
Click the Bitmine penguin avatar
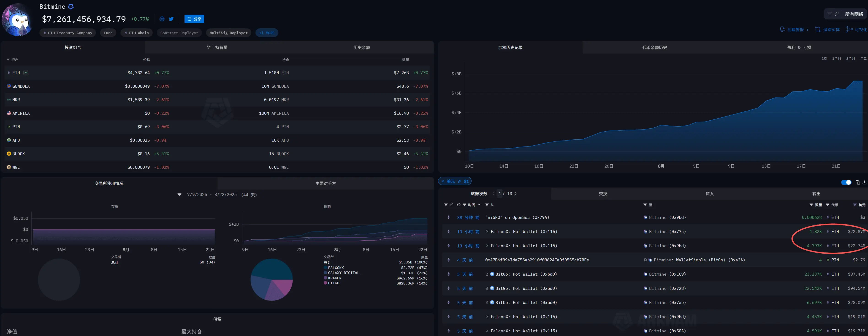[17, 19]
